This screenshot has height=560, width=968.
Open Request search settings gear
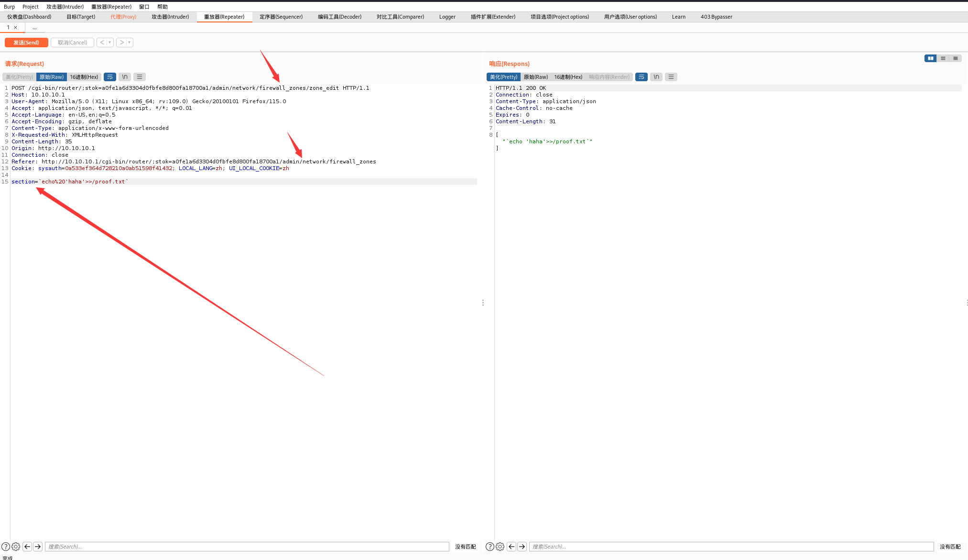point(16,547)
